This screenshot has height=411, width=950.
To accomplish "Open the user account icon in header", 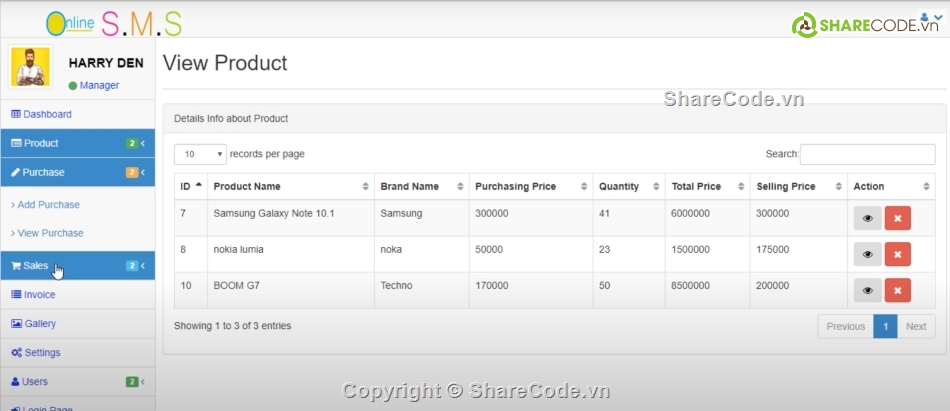I will pyautogui.click(x=931, y=18).
